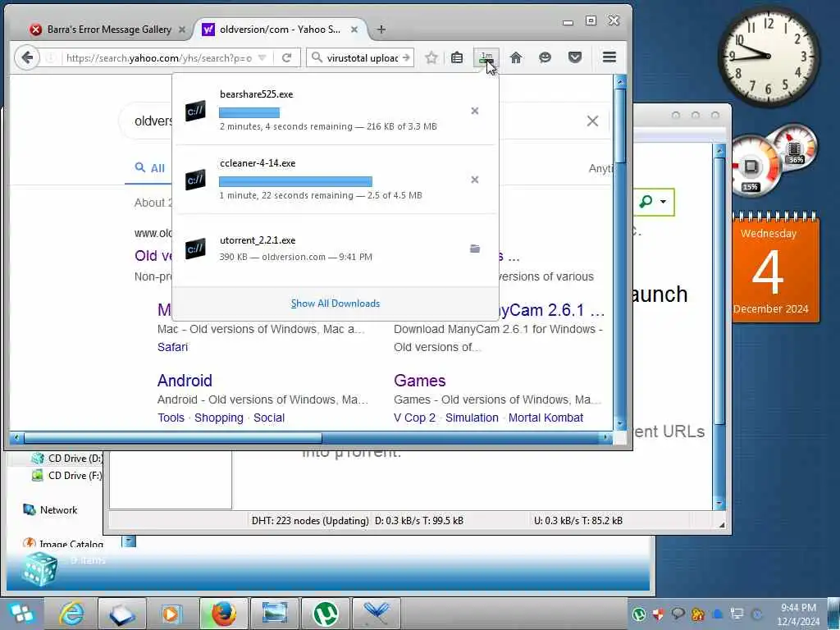The width and height of the screenshot is (840, 630).
Task: Open the Simulation link under Games
Action: point(472,418)
